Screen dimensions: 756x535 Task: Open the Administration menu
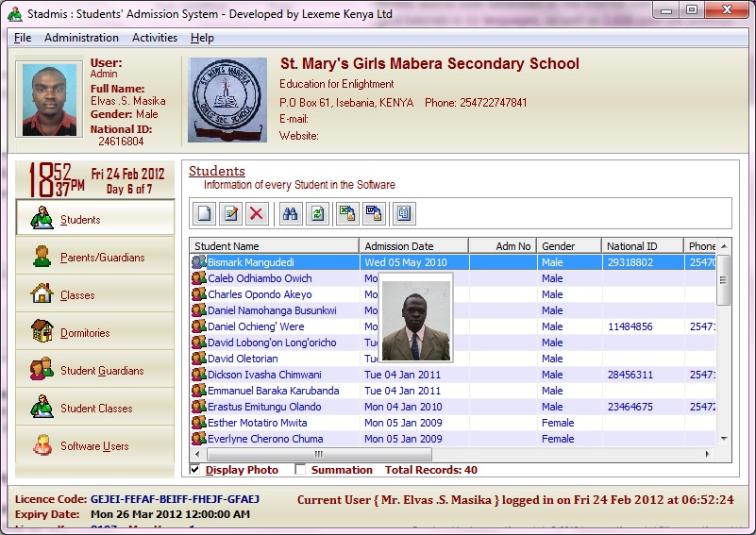81,38
